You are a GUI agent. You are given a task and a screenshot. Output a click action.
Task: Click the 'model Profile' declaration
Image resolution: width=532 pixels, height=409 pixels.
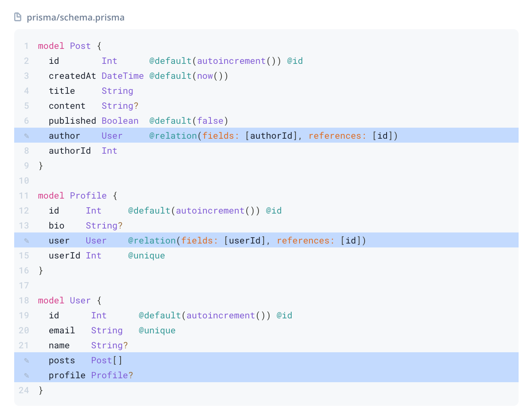point(72,196)
